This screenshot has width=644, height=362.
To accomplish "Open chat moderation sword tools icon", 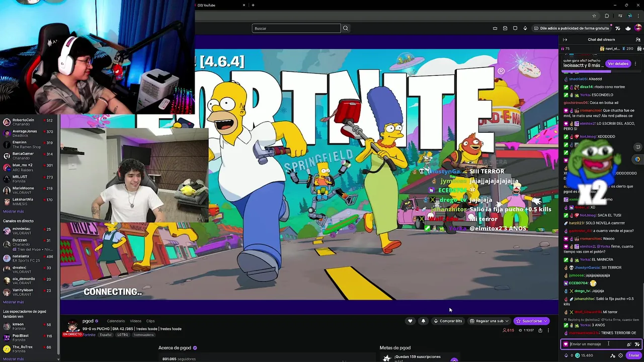I will click(613, 355).
